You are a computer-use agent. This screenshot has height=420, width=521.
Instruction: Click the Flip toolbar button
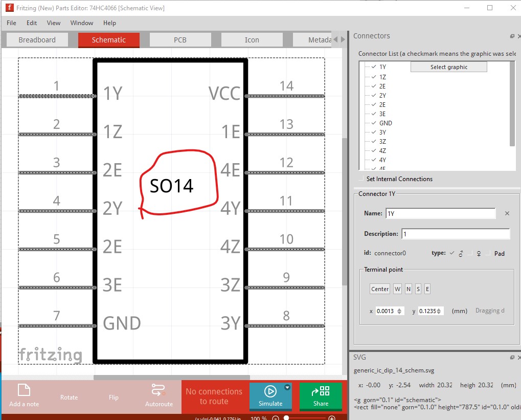click(x=114, y=397)
